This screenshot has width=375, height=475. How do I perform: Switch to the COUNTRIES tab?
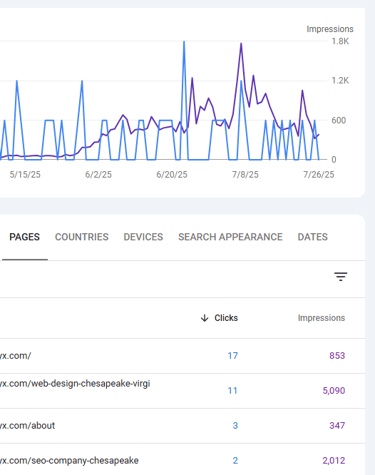(82, 237)
